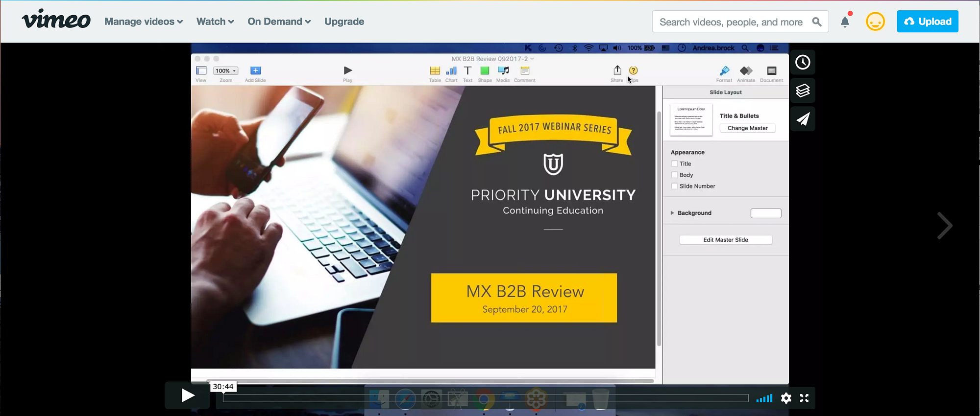The width and height of the screenshot is (980, 416).
Task: Open the player settings gear
Action: pos(786,398)
